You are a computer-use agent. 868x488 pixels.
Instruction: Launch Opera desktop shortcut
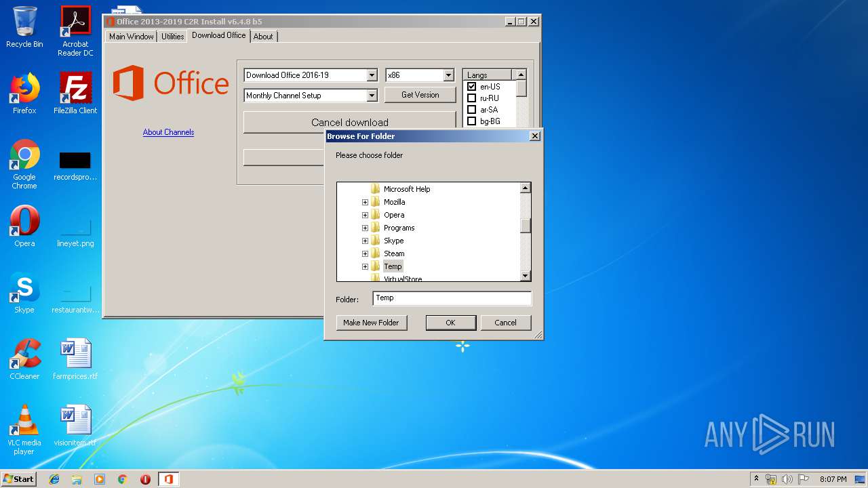tap(24, 226)
